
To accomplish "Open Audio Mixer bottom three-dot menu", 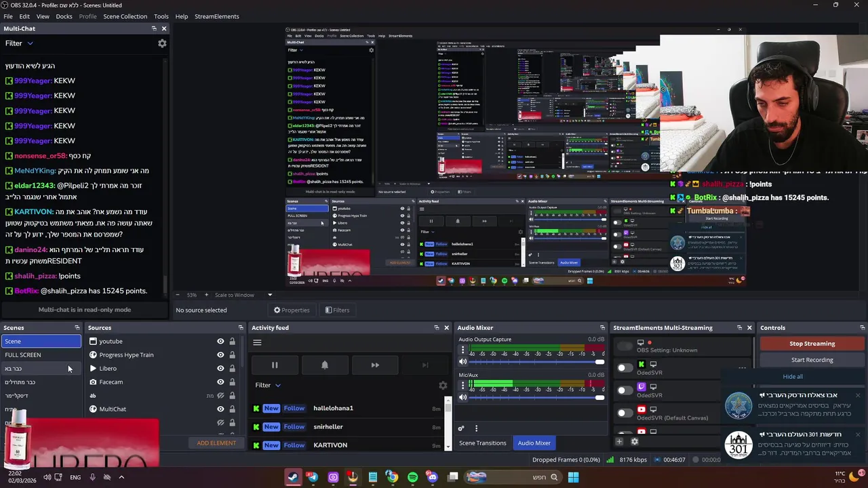I will tap(476, 428).
